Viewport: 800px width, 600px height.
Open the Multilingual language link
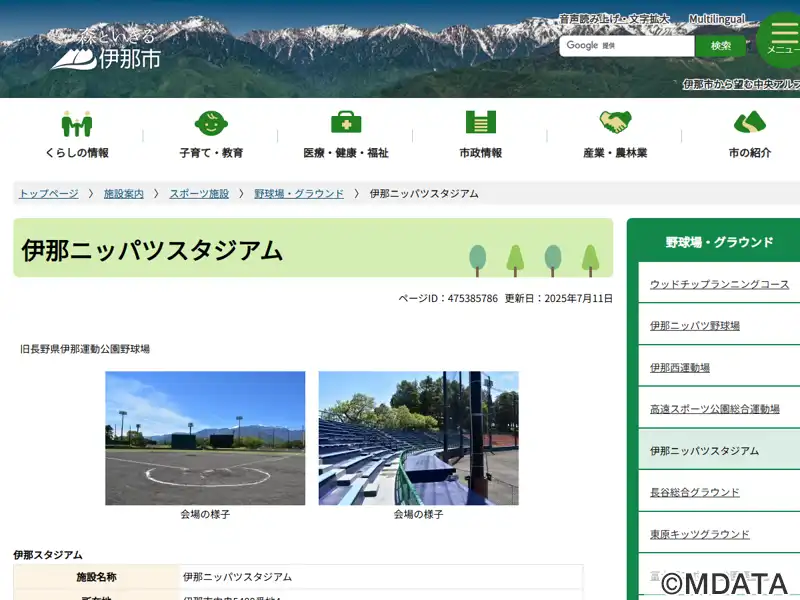point(716,19)
